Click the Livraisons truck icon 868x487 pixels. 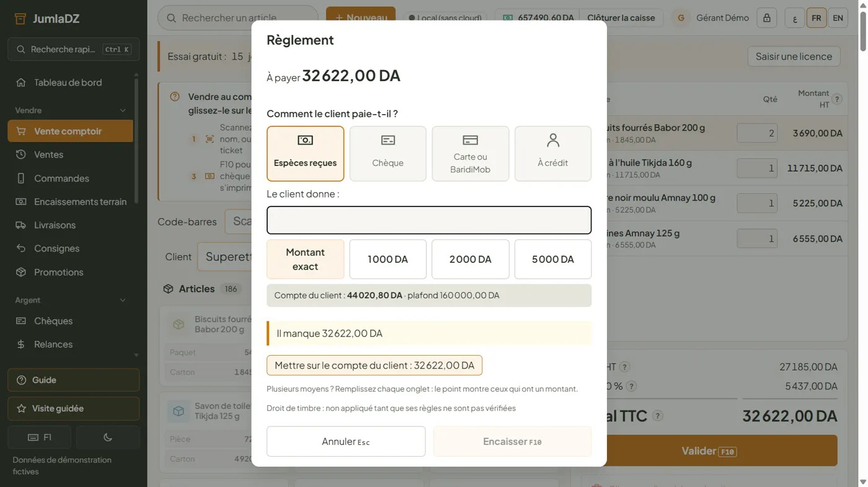(x=21, y=225)
